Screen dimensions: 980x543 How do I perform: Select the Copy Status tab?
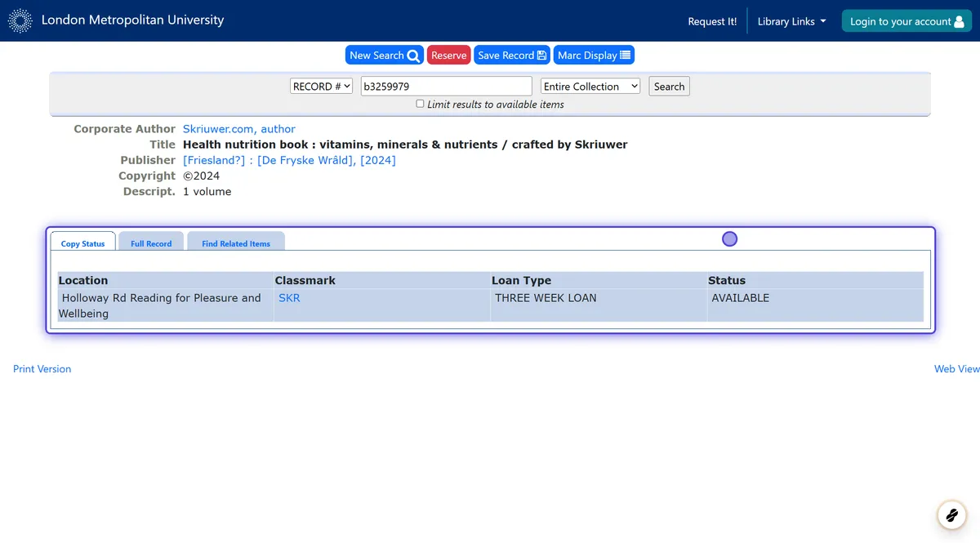(x=83, y=241)
